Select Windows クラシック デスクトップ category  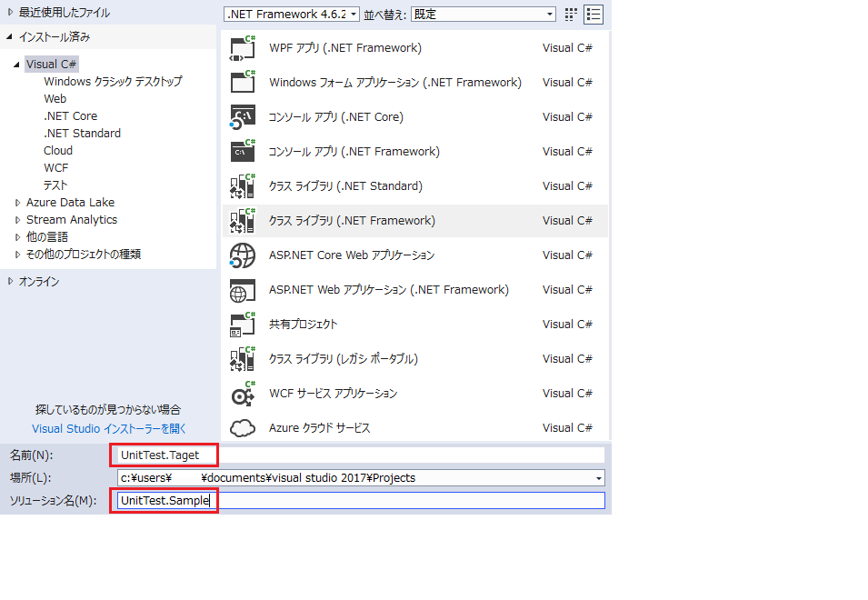point(113,82)
